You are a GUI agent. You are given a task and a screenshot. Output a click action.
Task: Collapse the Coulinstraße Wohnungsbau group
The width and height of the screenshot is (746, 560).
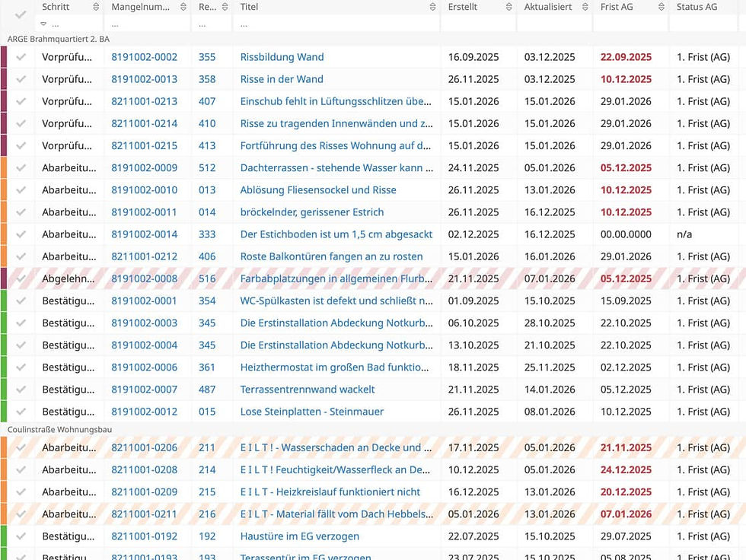tap(59, 429)
